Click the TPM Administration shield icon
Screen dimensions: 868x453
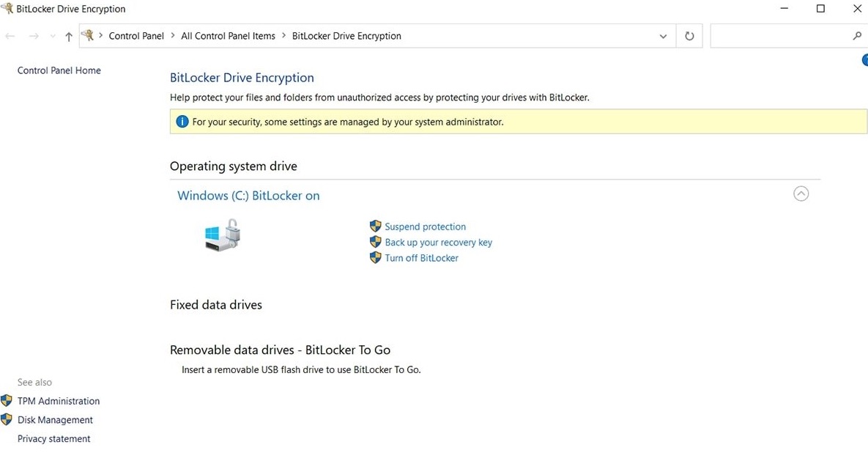6,400
